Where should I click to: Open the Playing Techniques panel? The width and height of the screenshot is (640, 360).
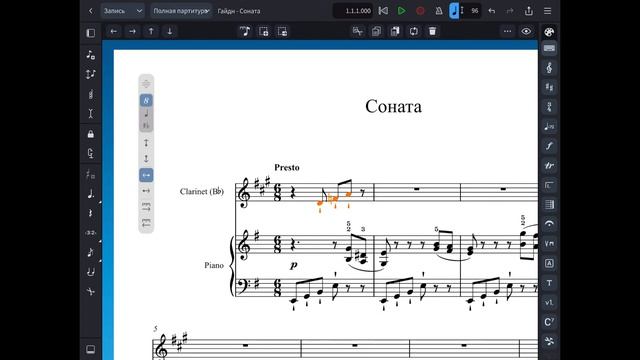(549, 244)
